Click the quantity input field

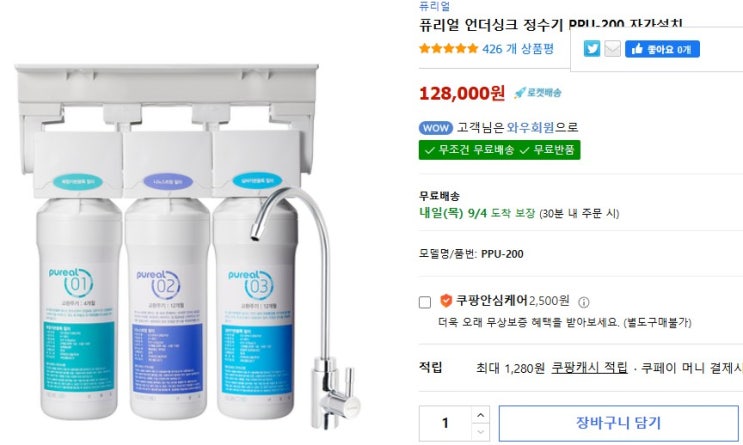pos(445,423)
